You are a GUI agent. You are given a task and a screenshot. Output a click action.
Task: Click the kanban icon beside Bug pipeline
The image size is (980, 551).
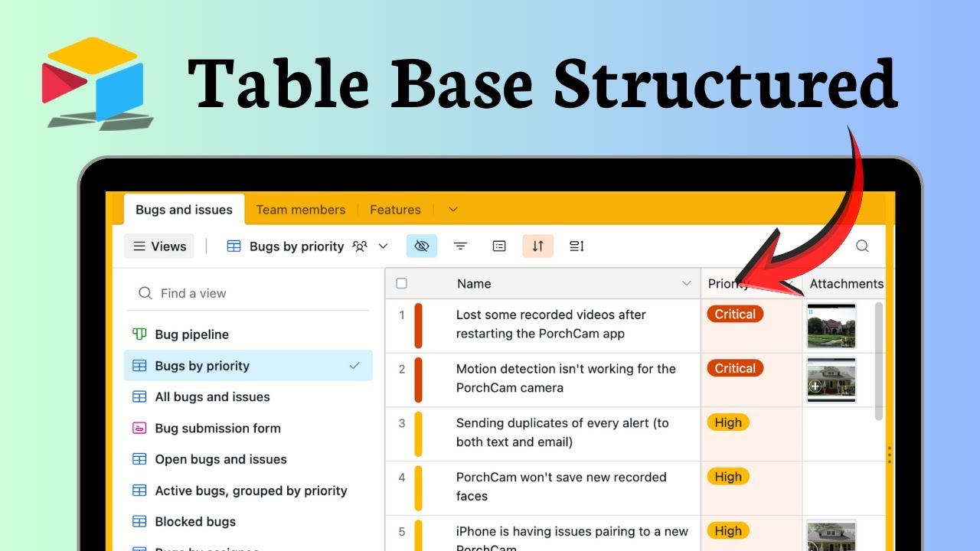click(x=139, y=334)
